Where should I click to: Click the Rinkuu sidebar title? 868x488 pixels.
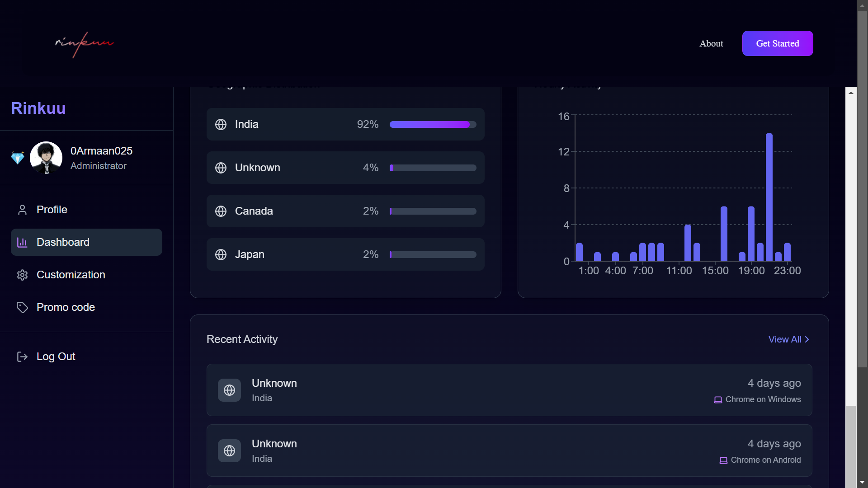click(38, 108)
